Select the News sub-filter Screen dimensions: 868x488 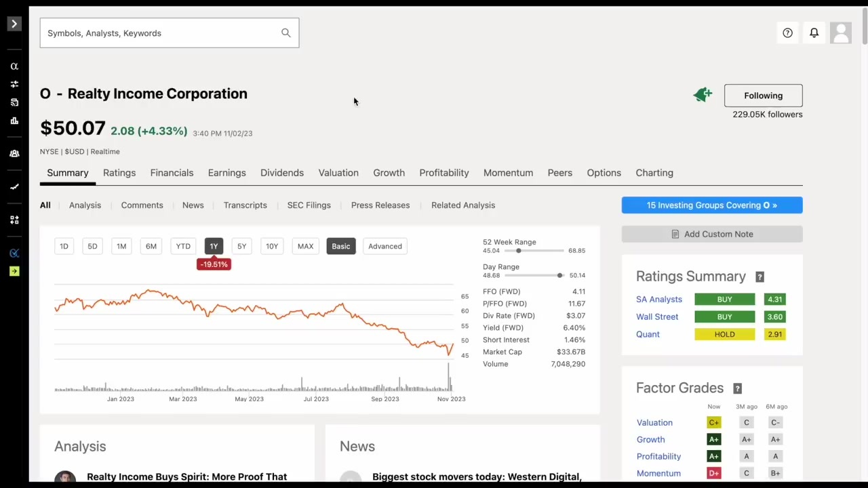pyautogui.click(x=193, y=205)
